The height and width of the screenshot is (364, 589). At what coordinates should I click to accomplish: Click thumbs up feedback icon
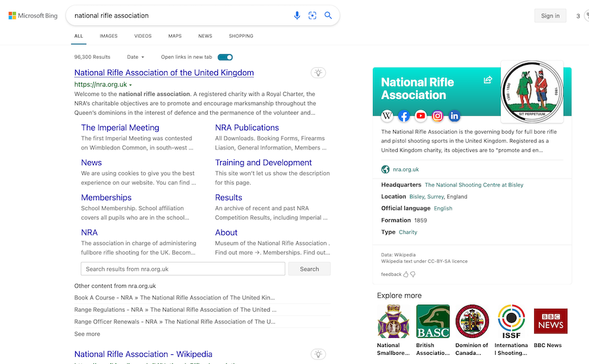click(406, 275)
